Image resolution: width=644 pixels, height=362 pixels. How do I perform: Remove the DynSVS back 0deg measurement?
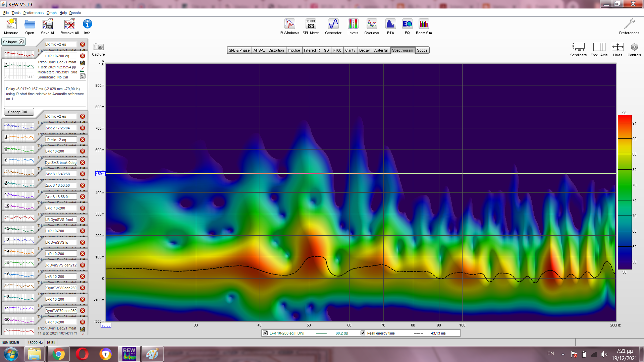click(x=83, y=163)
